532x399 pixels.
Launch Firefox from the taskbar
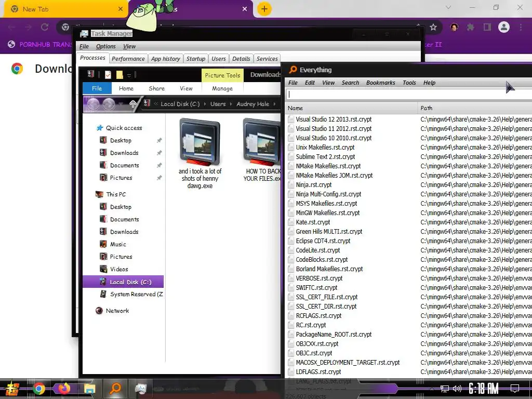click(64, 389)
